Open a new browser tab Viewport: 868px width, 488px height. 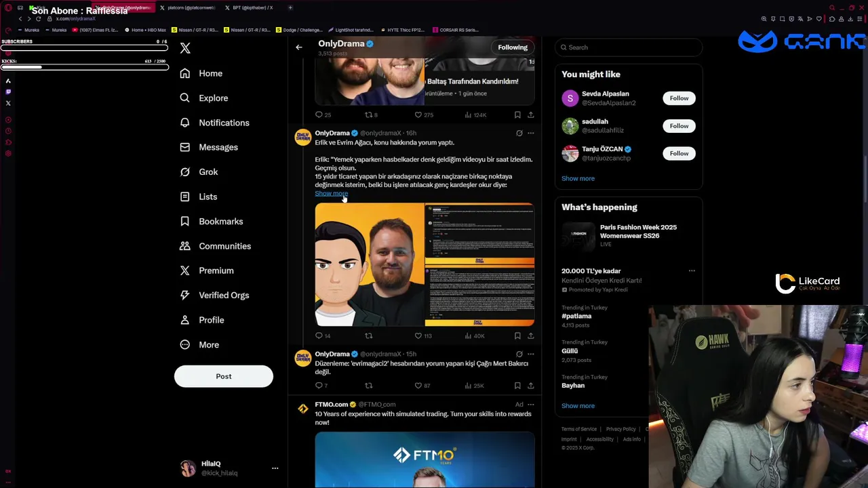(290, 7)
